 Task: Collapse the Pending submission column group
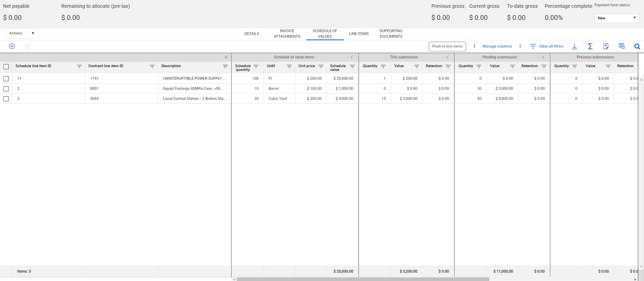pyautogui.click(x=543, y=57)
